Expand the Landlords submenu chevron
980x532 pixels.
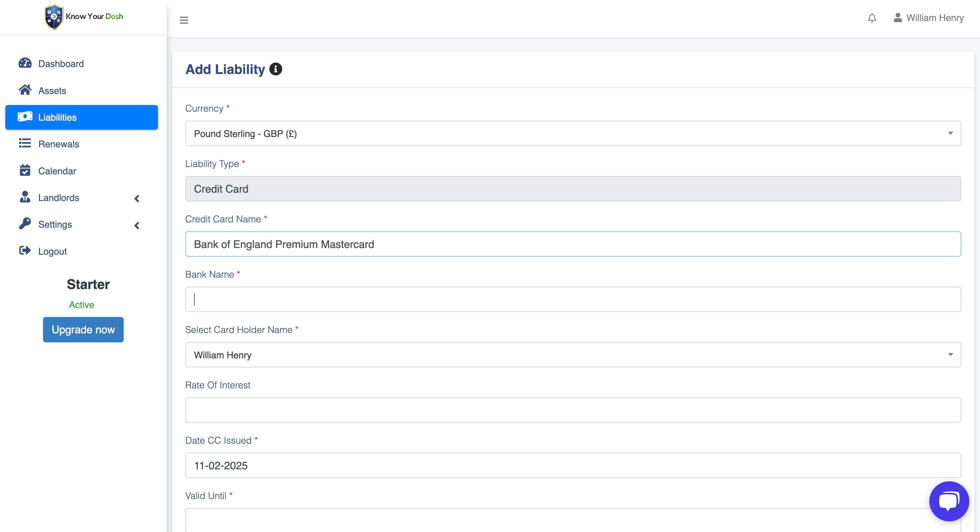click(x=137, y=198)
